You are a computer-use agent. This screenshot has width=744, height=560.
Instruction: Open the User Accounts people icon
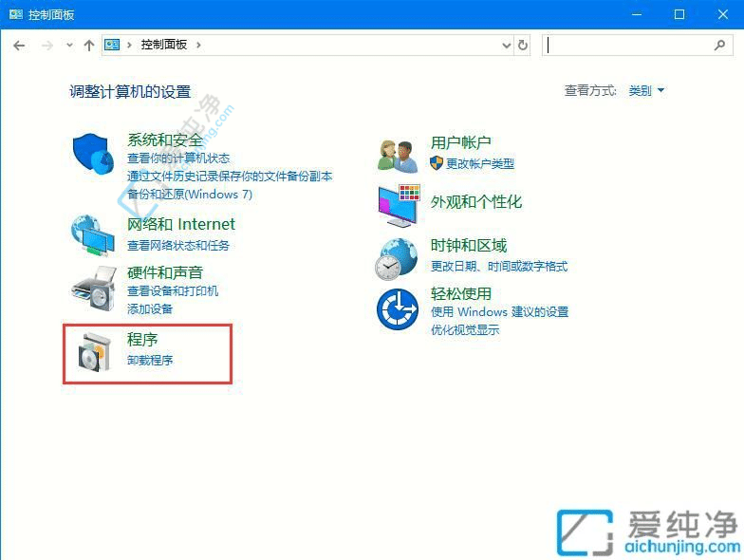(x=398, y=156)
